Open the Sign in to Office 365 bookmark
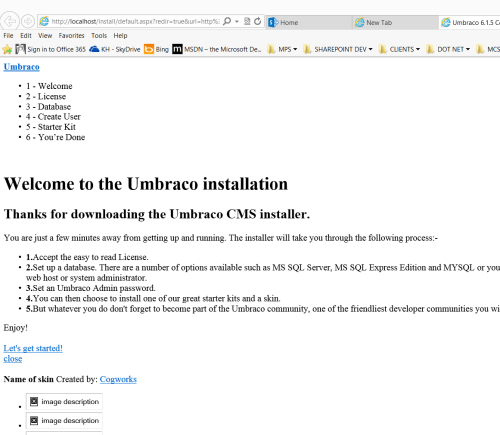 [51, 49]
